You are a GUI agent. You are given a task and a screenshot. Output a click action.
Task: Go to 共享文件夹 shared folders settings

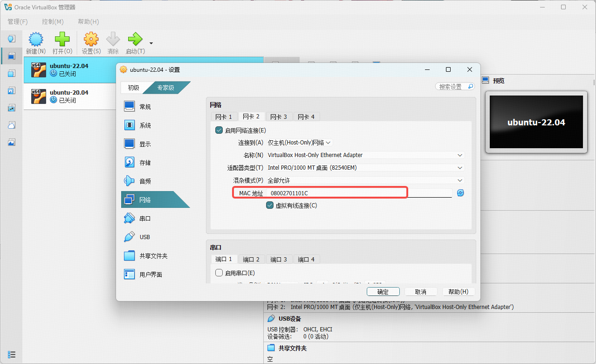(x=153, y=256)
